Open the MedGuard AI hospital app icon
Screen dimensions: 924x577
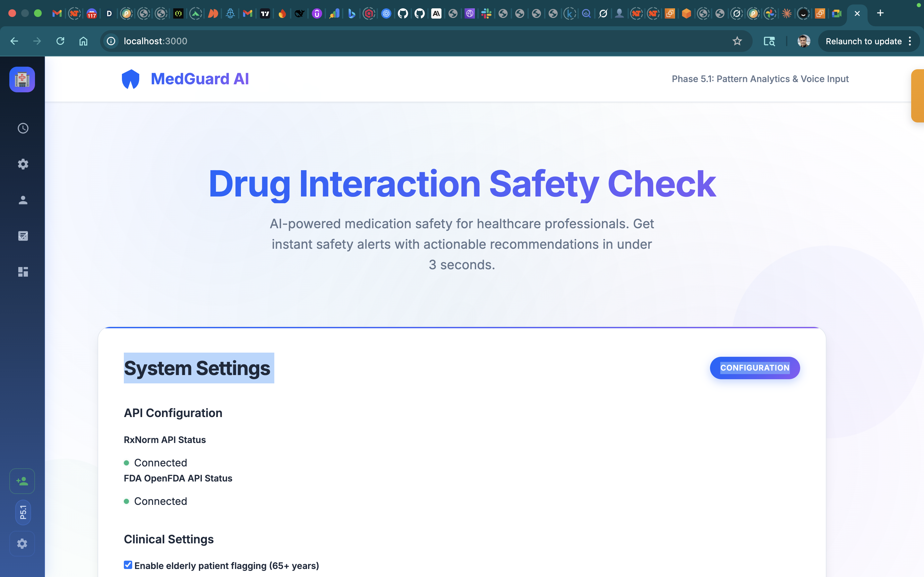(x=22, y=79)
